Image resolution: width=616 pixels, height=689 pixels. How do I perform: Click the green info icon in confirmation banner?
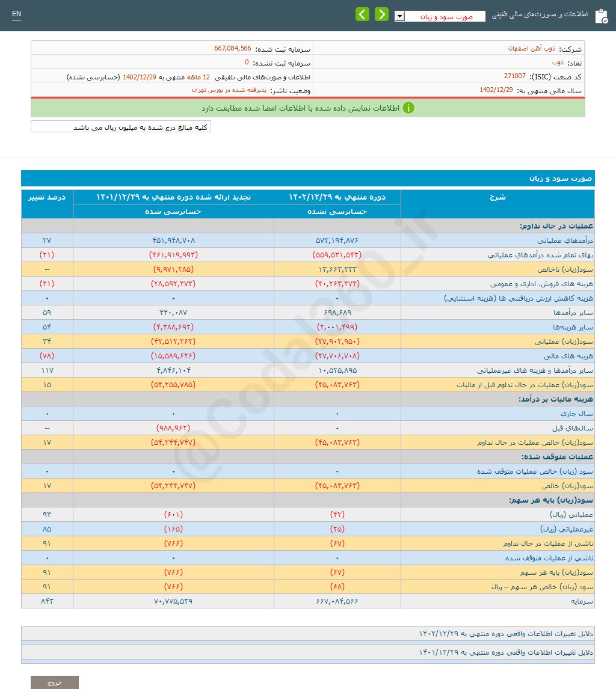[x=408, y=108]
